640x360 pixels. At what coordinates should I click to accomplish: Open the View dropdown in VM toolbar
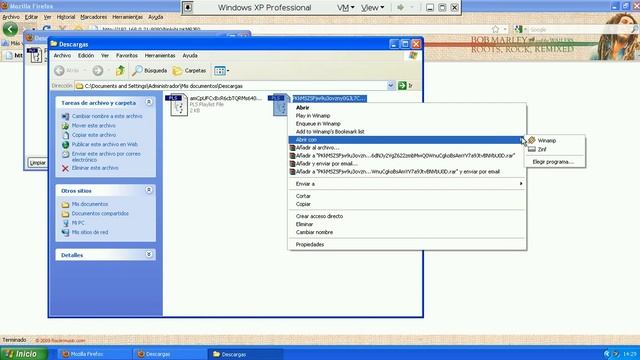click(x=372, y=7)
